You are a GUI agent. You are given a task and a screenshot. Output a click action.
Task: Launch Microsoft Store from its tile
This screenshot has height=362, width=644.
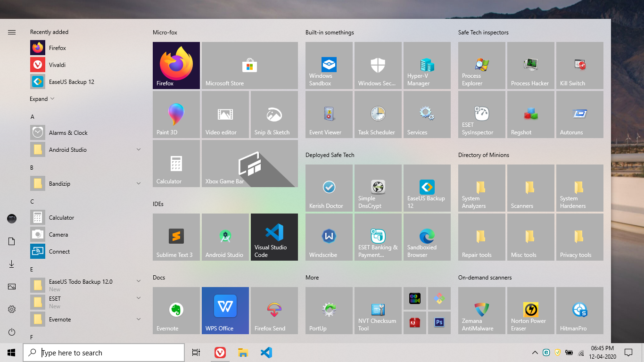tap(250, 66)
